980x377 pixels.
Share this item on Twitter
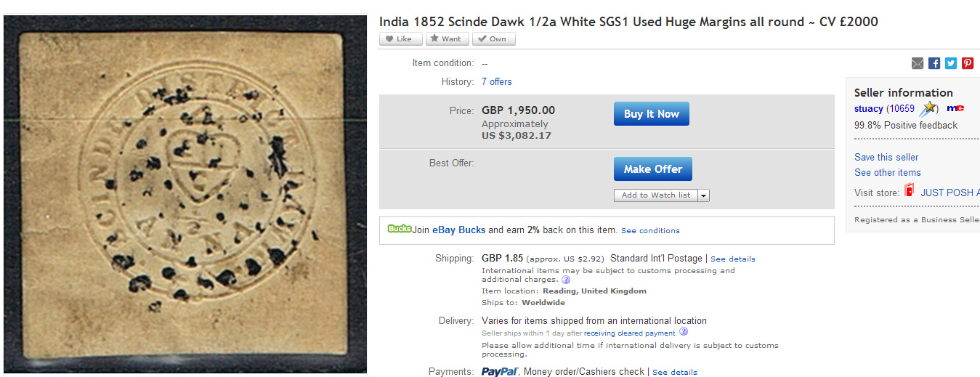tap(951, 63)
